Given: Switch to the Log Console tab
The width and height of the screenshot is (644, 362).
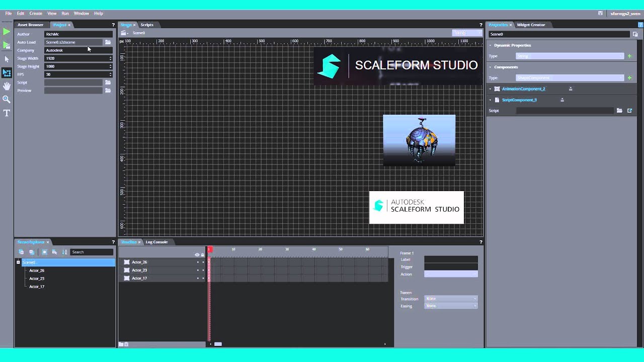Looking at the screenshot, I should tap(156, 242).
